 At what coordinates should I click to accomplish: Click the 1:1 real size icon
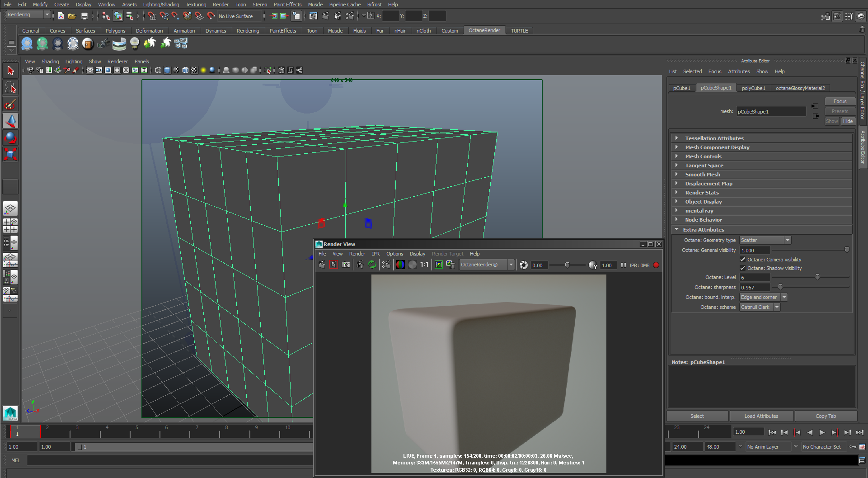click(424, 265)
